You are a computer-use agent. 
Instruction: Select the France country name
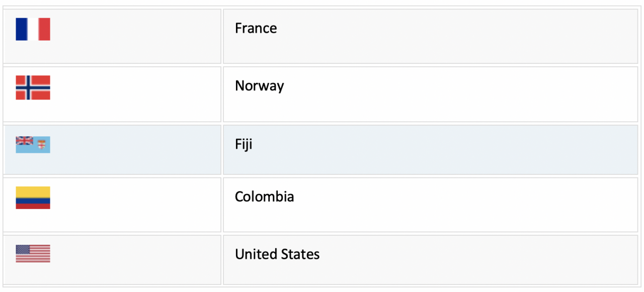pyautogui.click(x=256, y=28)
